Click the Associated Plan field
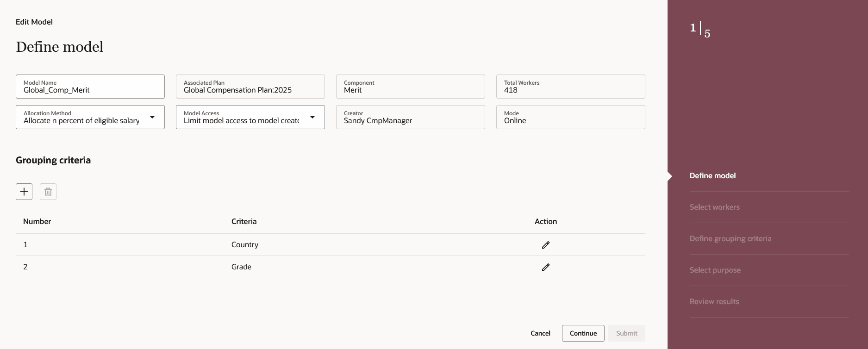This screenshot has height=349, width=868. coord(250,87)
